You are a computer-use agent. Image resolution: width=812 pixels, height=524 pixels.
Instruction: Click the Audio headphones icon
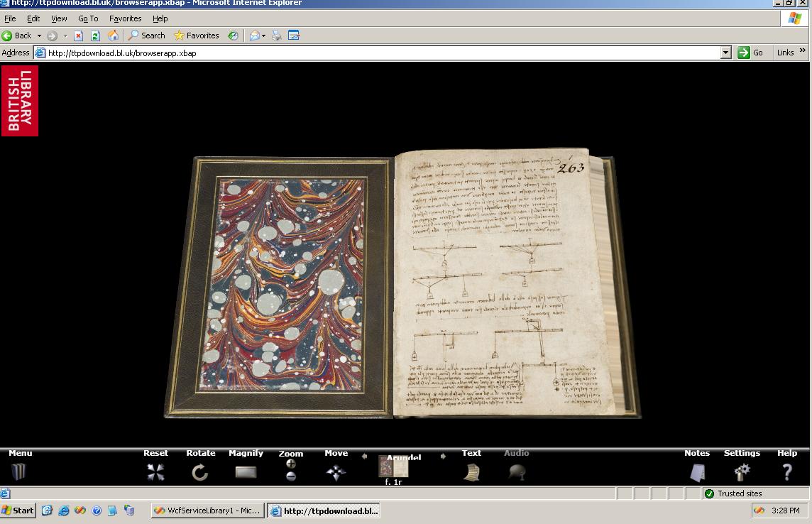click(517, 472)
